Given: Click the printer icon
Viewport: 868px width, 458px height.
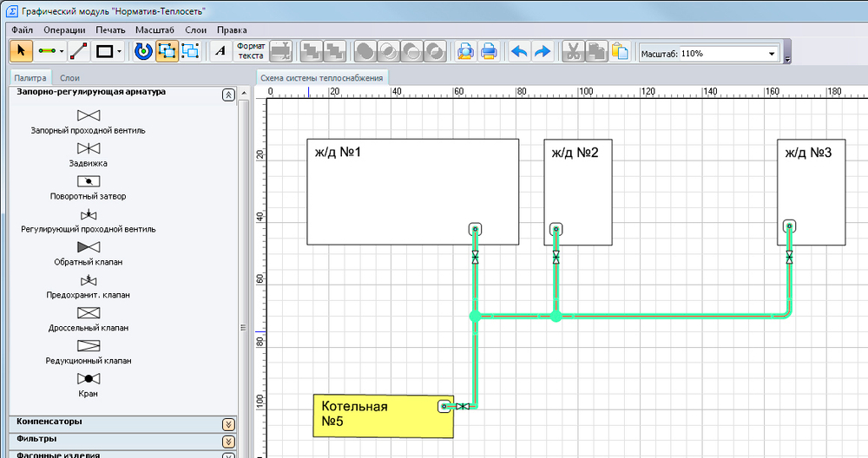Looking at the screenshot, I should 489,51.
